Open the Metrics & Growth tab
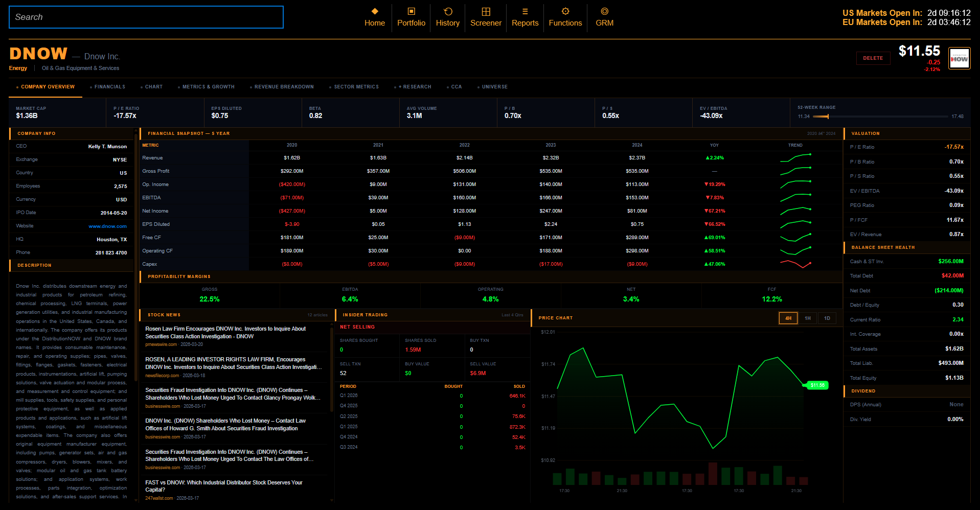This screenshot has width=980, height=510. 207,87
